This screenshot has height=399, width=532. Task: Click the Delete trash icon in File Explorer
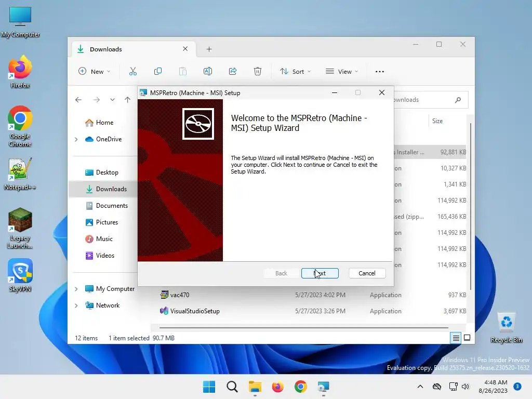tap(258, 72)
